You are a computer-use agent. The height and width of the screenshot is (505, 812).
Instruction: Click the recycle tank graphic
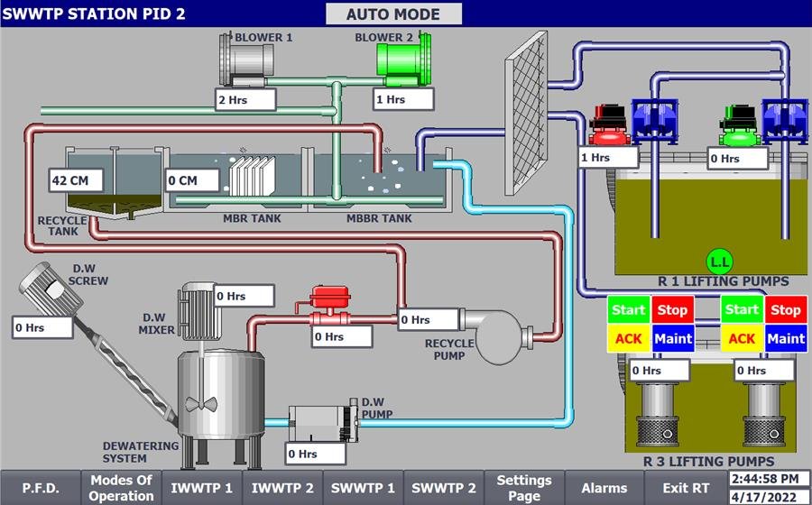pyautogui.click(x=115, y=182)
